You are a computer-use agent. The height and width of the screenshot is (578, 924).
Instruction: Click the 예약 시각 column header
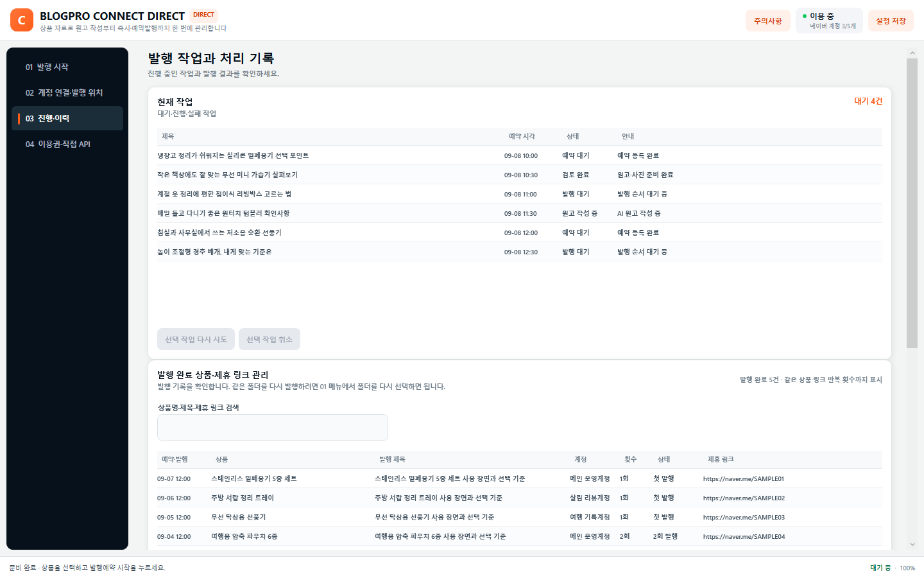point(522,136)
